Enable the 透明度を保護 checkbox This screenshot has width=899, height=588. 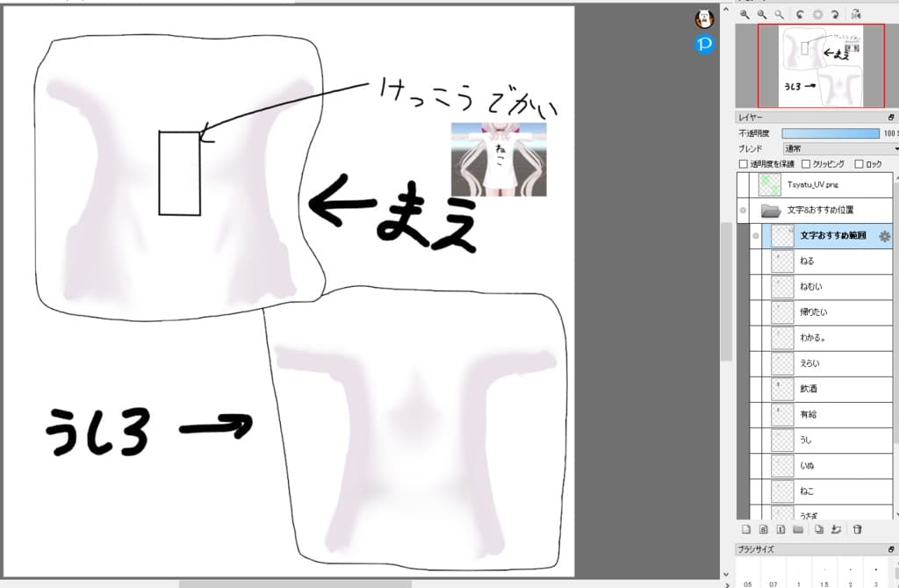pyautogui.click(x=743, y=164)
